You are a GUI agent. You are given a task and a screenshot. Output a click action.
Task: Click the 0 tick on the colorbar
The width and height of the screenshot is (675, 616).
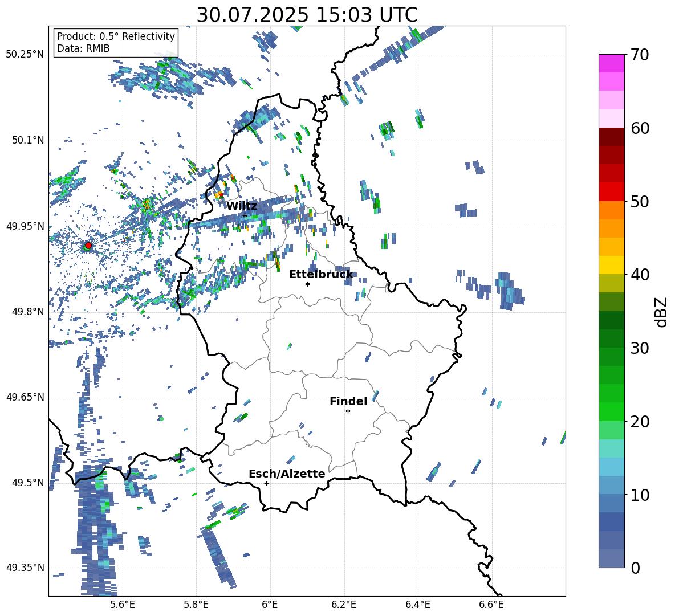635,568
